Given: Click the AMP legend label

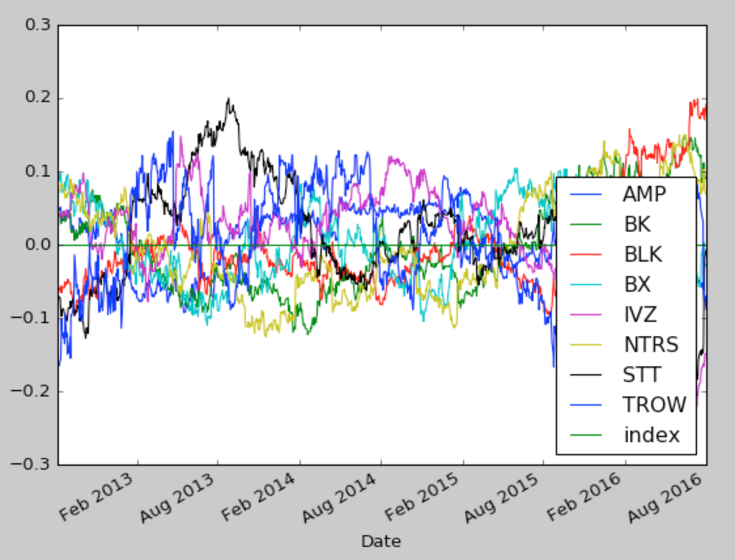Looking at the screenshot, I should point(644,194).
